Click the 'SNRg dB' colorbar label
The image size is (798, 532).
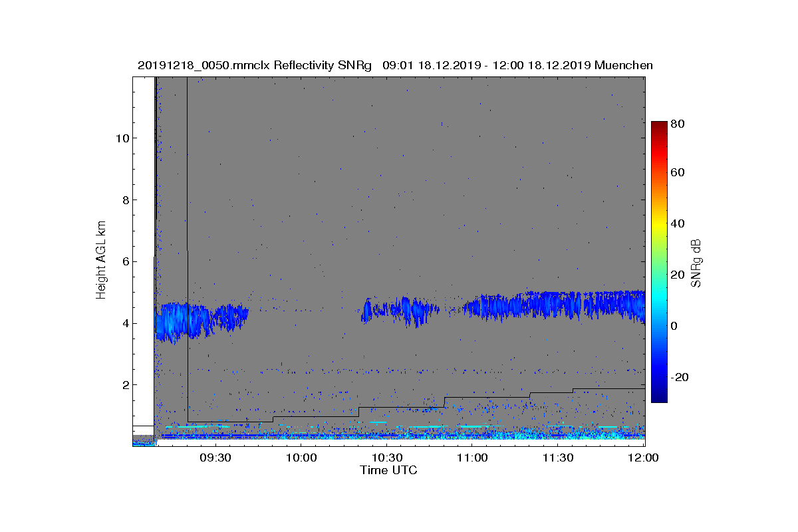click(696, 263)
